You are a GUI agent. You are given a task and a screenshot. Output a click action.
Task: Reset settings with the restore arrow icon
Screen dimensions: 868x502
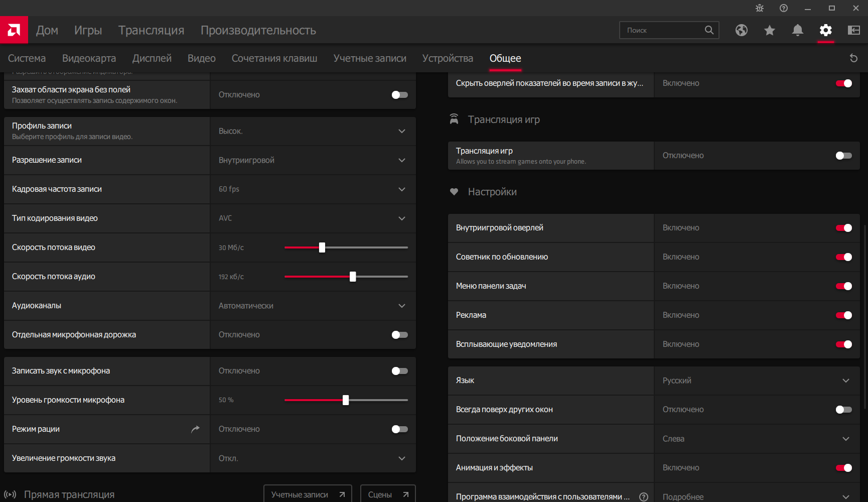(x=853, y=58)
